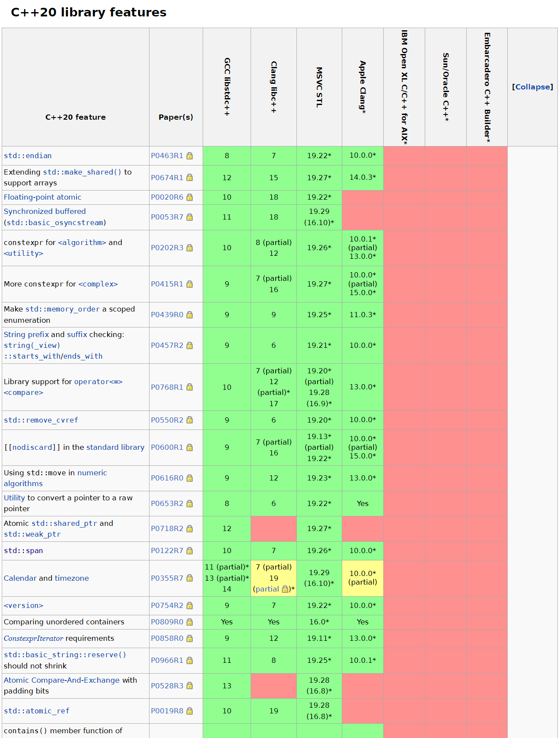Click the Embarcadero C++ Builder column header
The height and width of the screenshot is (738, 560).
[x=487, y=87]
